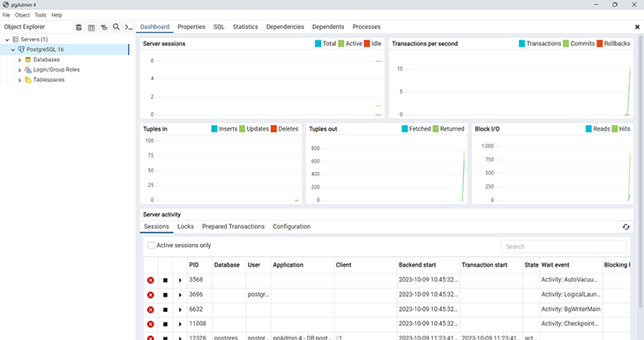Switch to the Dependencies tab
This screenshot has width=644, height=340.
point(285,26)
